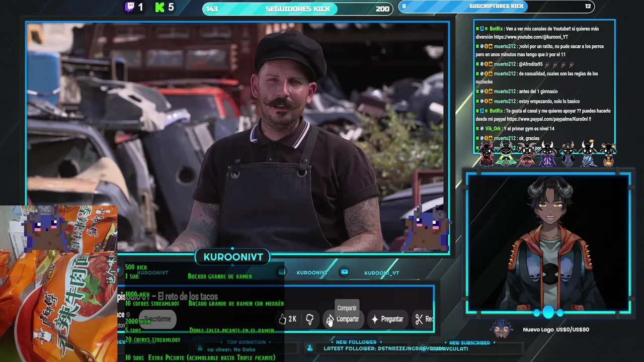The image size is (644, 362).
Task: Click the KUROONI_YT channel label
Action: click(x=382, y=273)
